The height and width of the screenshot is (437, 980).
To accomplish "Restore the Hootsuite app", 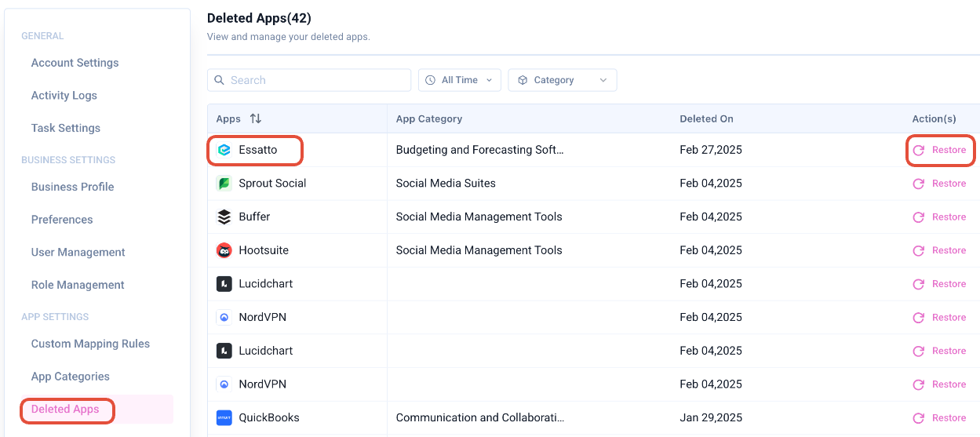I will point(940,250).
